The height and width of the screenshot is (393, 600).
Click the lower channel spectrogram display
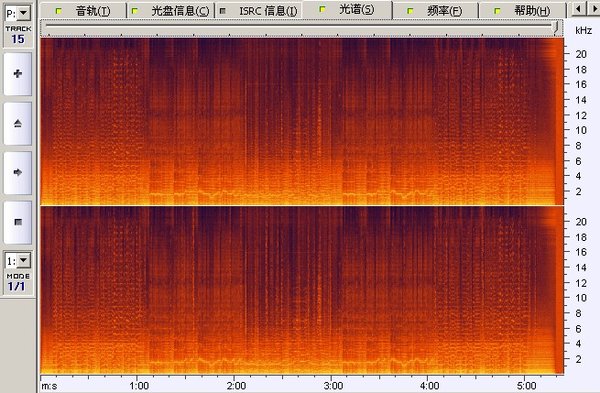(x=302, y=290)
